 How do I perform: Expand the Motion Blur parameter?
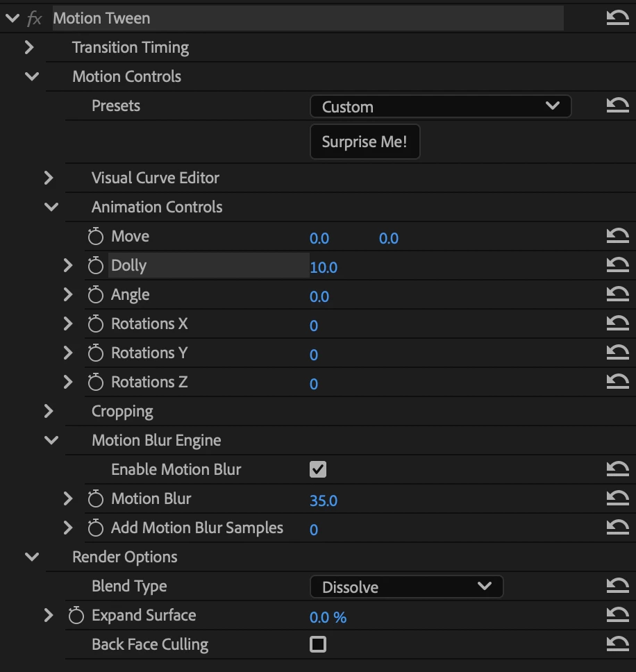(68, 498)
